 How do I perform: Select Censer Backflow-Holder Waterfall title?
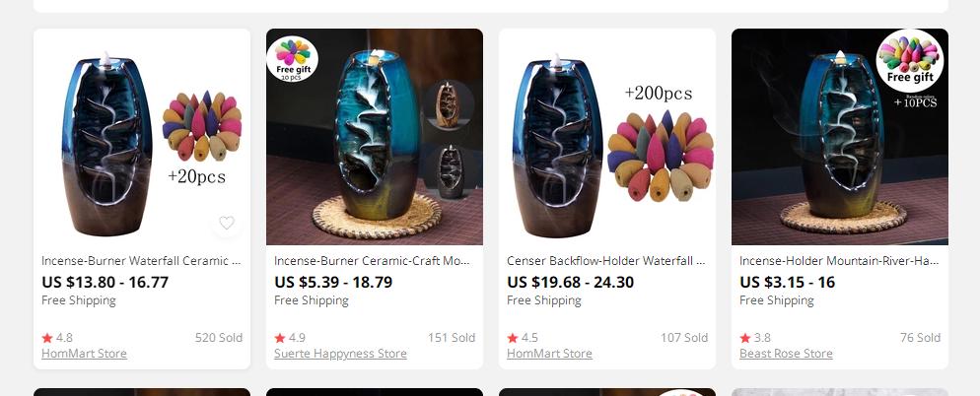(606, 261)
